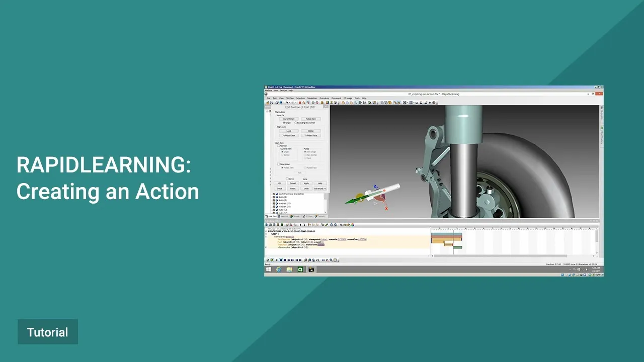
Task: Tick the Screw checkbox
Action: tap(287, 178)
